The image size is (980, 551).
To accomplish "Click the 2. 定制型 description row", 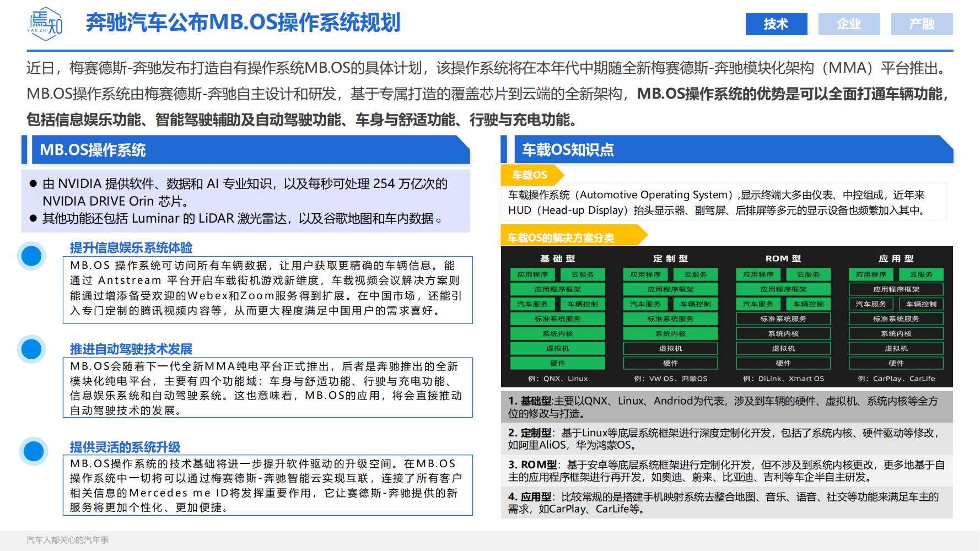I will [726, 439].
